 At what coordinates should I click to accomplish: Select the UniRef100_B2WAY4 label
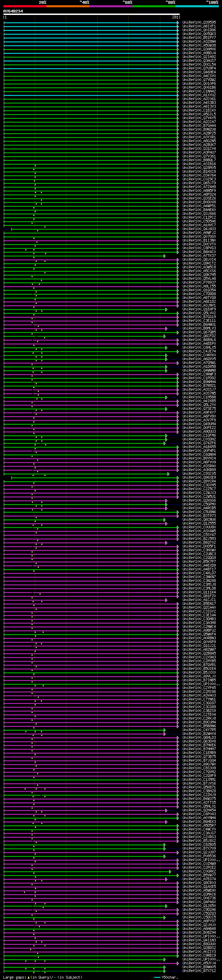click(x=199, y=734)
